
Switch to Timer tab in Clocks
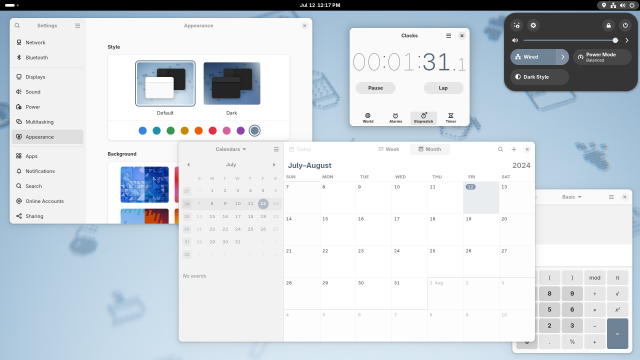point(451,118)
